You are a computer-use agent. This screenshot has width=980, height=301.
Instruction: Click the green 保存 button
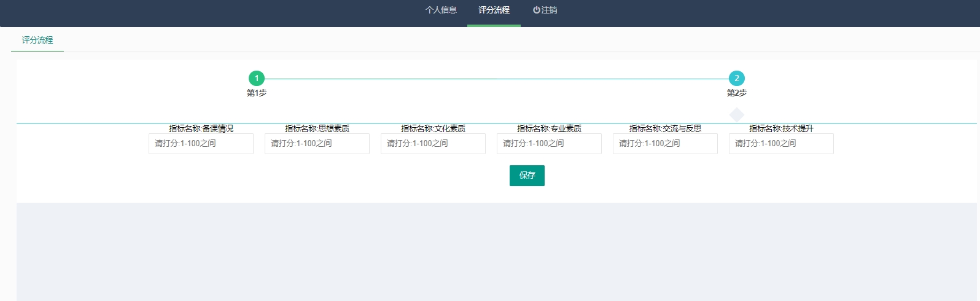[527, 176]
